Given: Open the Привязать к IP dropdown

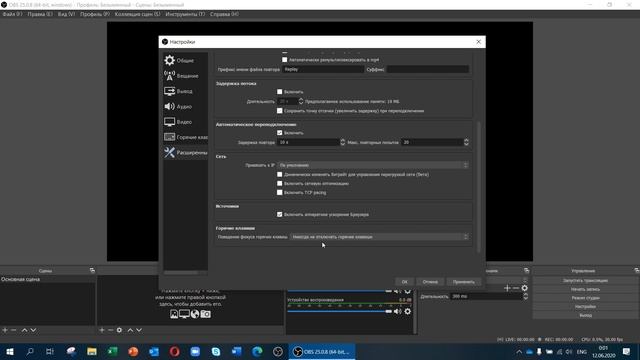Looking at the screenshot, I should coord(373,165).
